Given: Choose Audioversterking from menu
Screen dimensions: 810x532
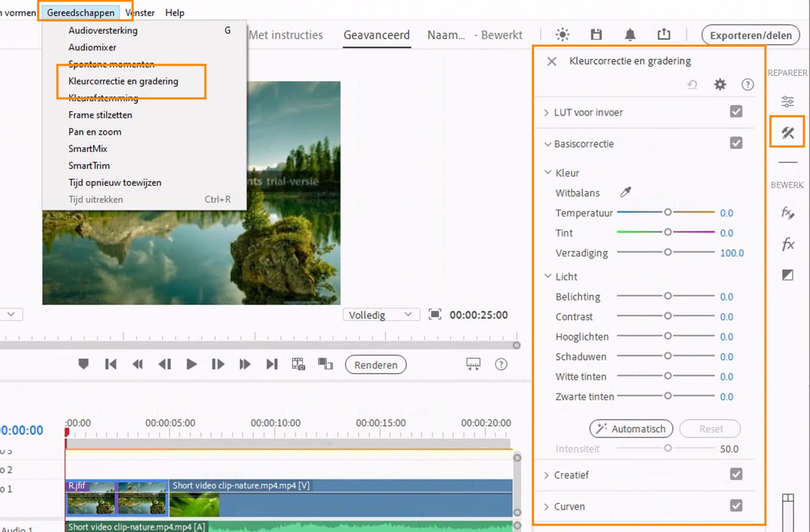Looking at the screenshot, I should coord(144,30).
